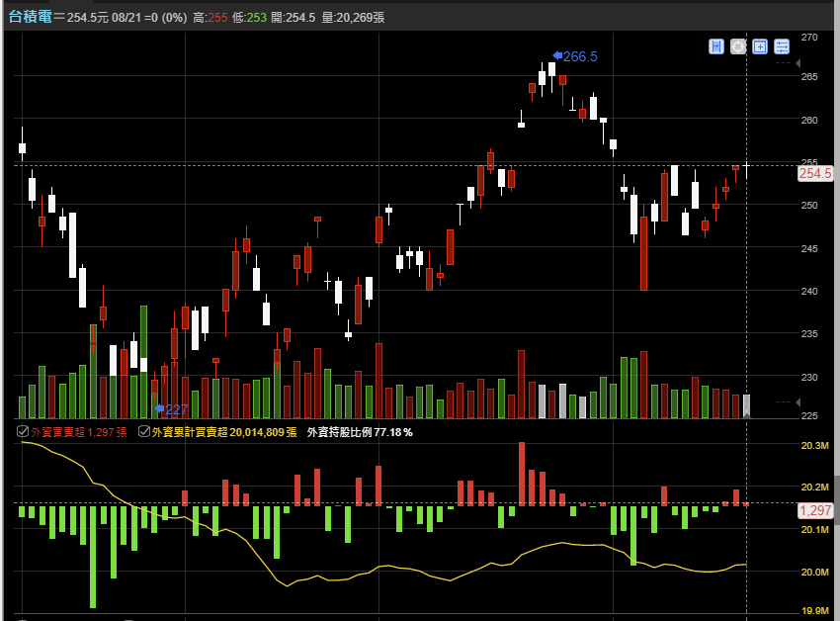Open the chart settings sliders icon
Image resolution: width=840 pixels, height=621 pixels.
(x=782, y=46)
